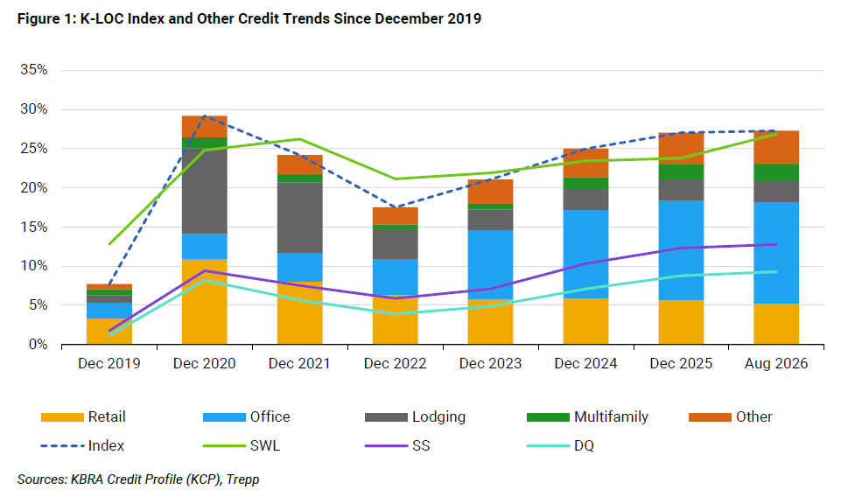Click the "Dec 2025" x-axis label
The image size is (862, 504).
pyautogui.click(x=681, y=364)
